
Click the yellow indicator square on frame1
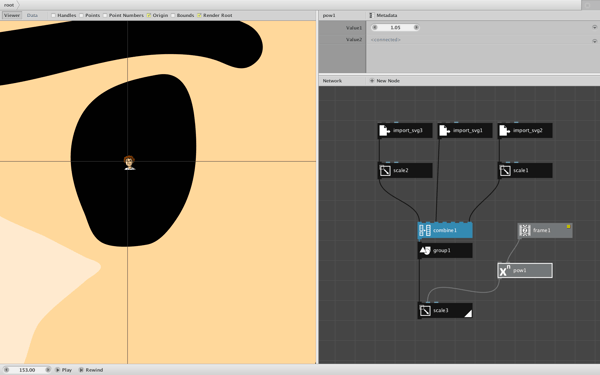click(568, 227)
